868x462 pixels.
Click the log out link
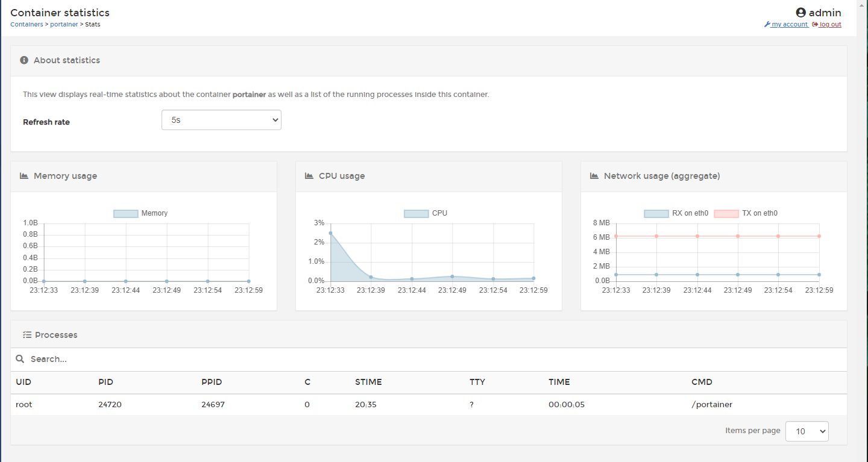[x=830, y=24]
